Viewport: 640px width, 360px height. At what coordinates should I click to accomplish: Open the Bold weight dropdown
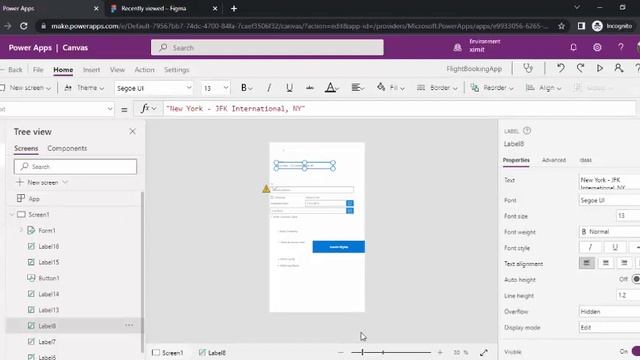(247, 88)
